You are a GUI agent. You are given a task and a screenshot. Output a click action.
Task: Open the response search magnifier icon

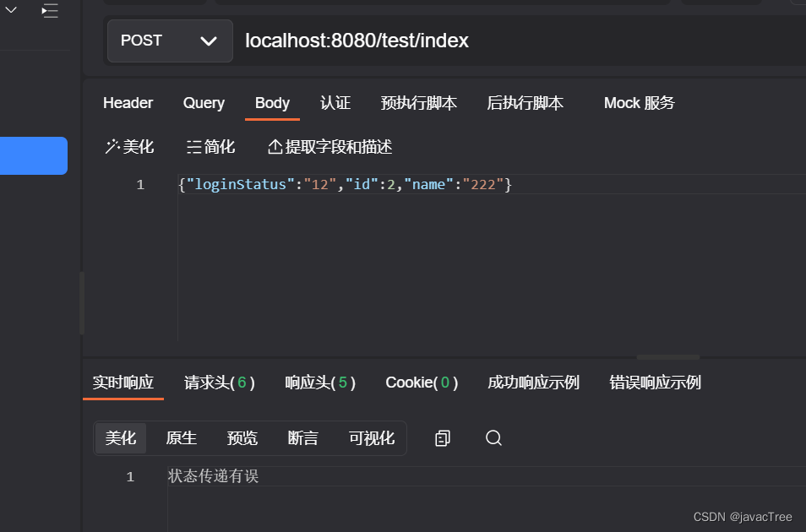pyautogui.click(x=493, y=438)
